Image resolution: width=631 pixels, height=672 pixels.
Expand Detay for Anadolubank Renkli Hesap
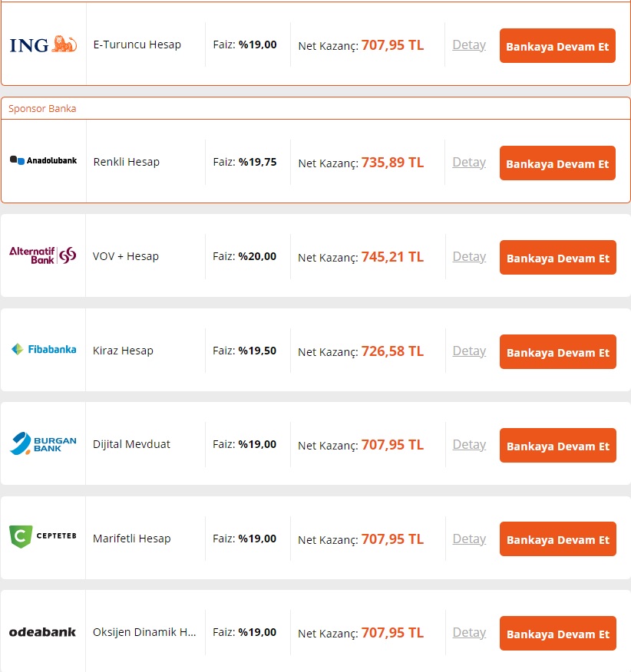click(469, 163)
